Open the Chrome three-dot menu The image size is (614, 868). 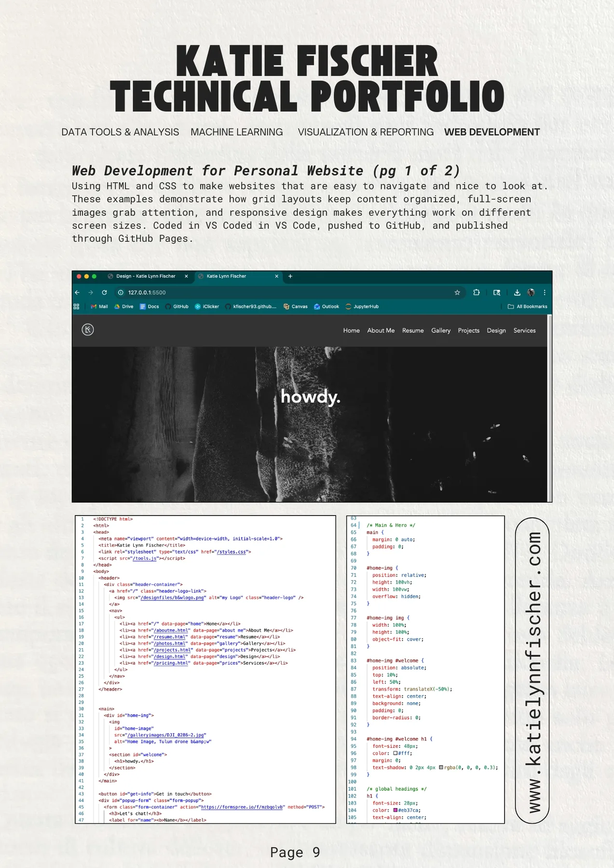[x=545, y=292]
